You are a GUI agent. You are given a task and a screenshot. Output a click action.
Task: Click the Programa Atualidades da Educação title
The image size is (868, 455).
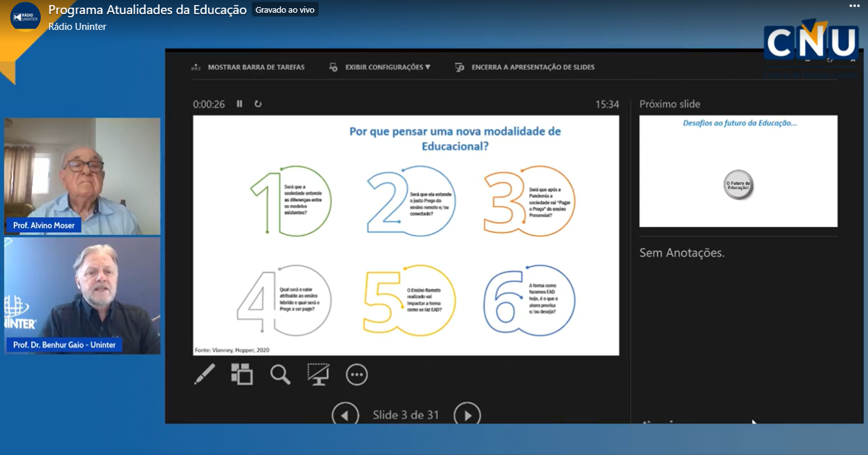[148, 10]
